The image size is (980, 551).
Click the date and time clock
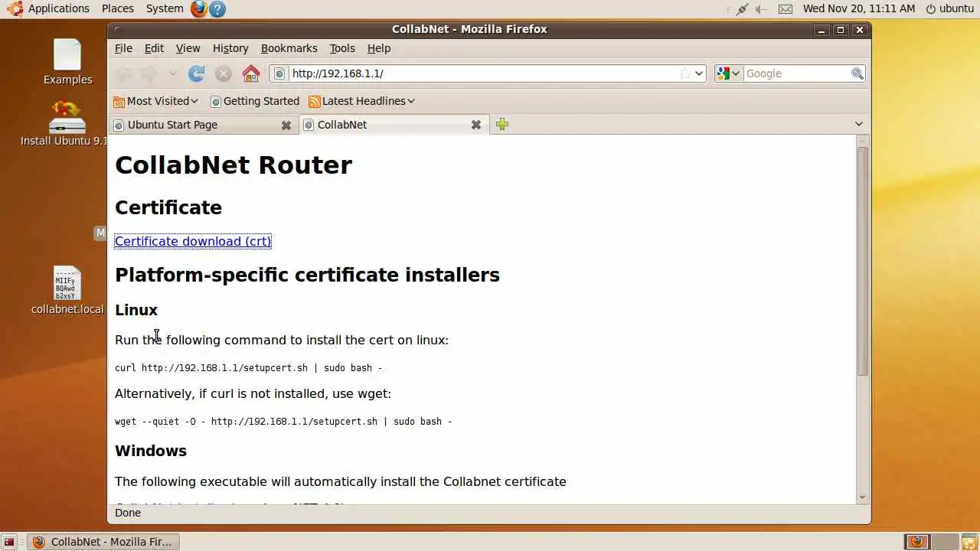click(859, 8)
